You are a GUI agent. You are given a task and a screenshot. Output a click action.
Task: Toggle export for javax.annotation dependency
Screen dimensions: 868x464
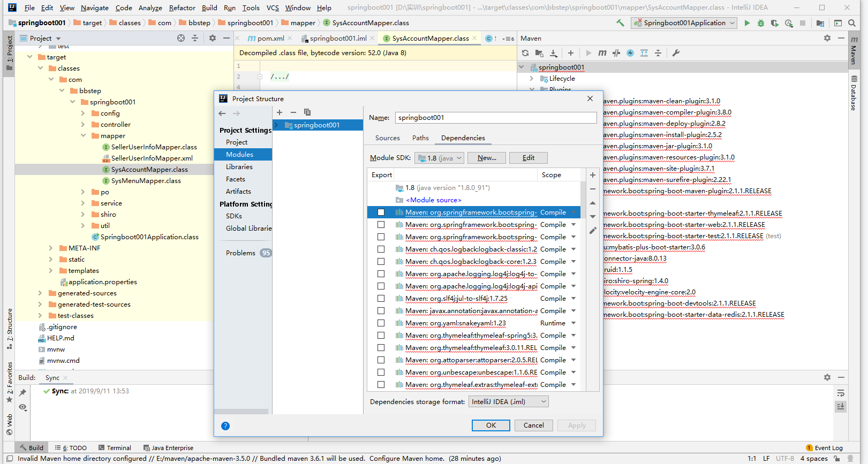pyautogui.click(x=381, y=311)
